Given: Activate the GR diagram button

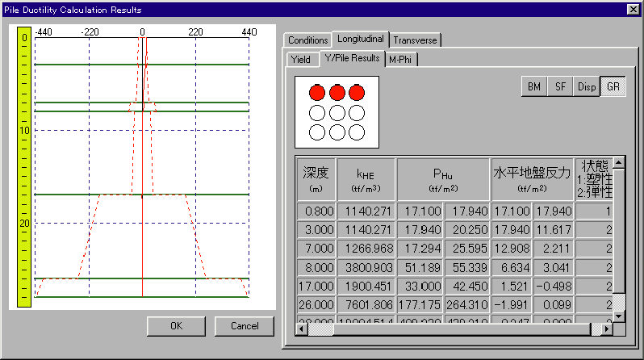Looking at the screenshot, I should 613,87.
